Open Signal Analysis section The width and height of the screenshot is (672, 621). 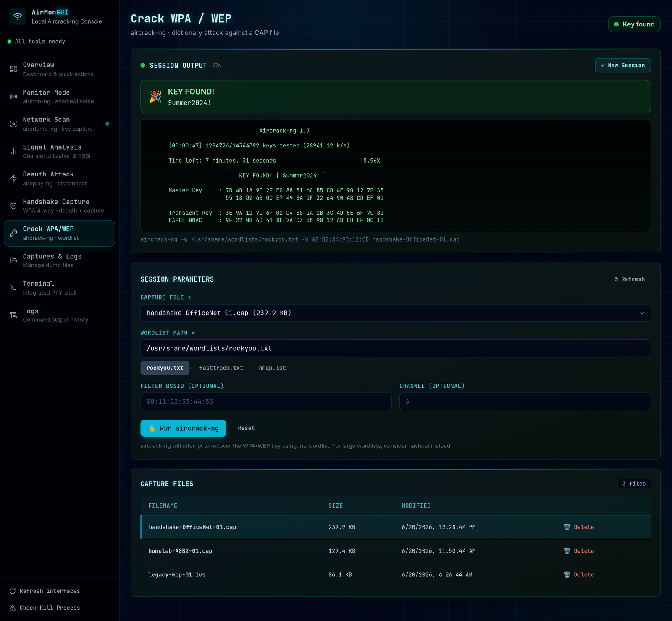pos(59,151)
